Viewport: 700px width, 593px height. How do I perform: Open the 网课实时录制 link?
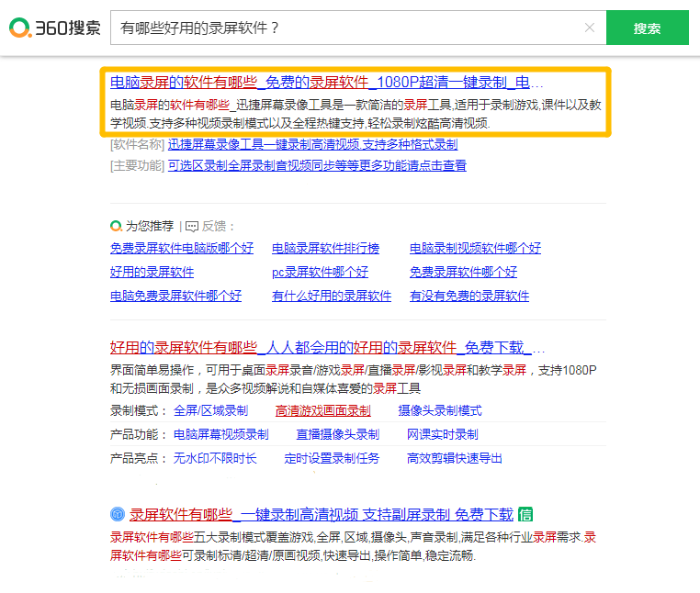[x=442, y=434]
